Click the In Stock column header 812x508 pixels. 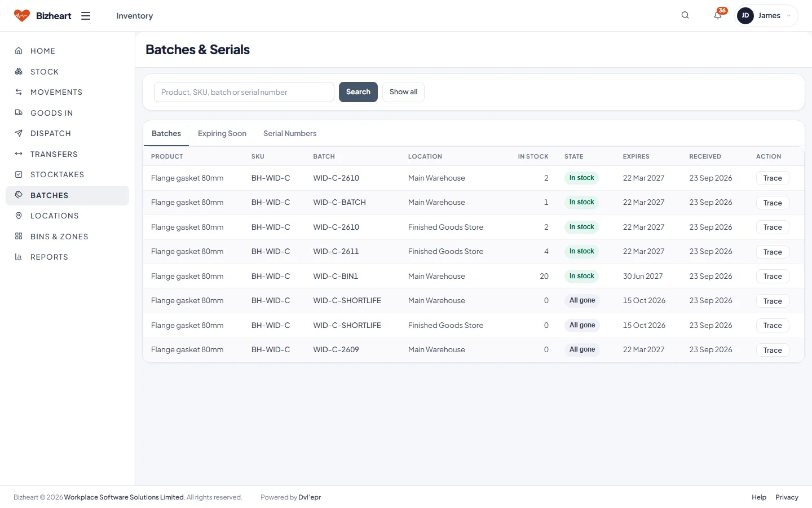point(533,156)
